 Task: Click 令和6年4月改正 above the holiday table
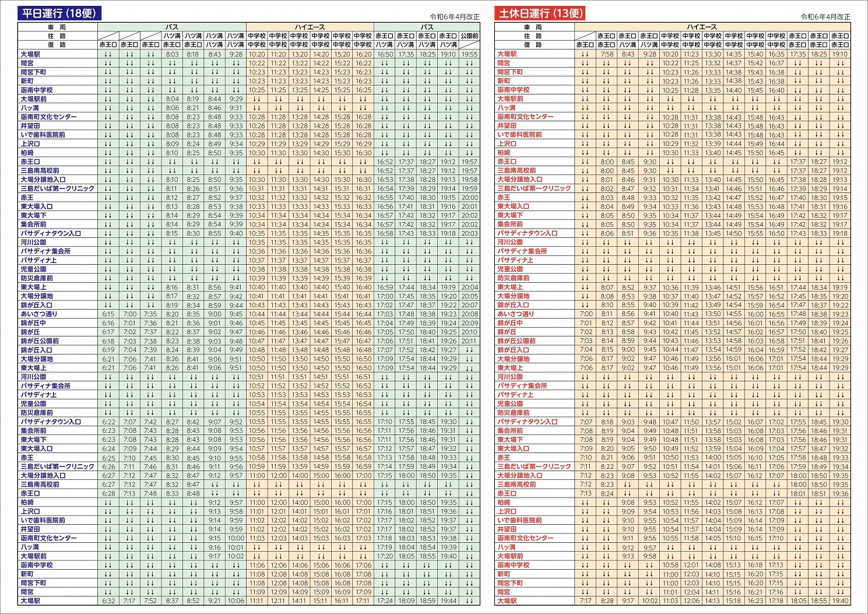[x=825, y=17]
